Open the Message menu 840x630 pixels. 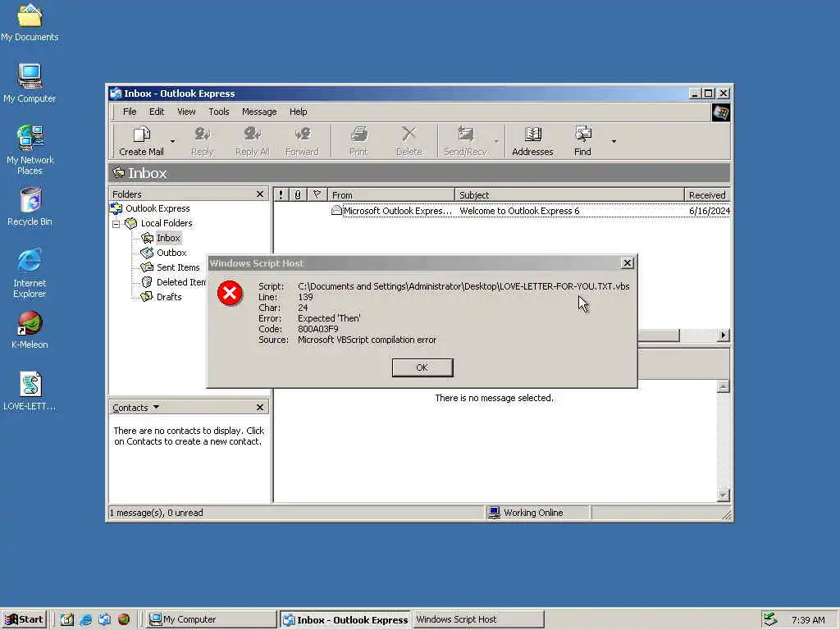click(x=259, y=112)
